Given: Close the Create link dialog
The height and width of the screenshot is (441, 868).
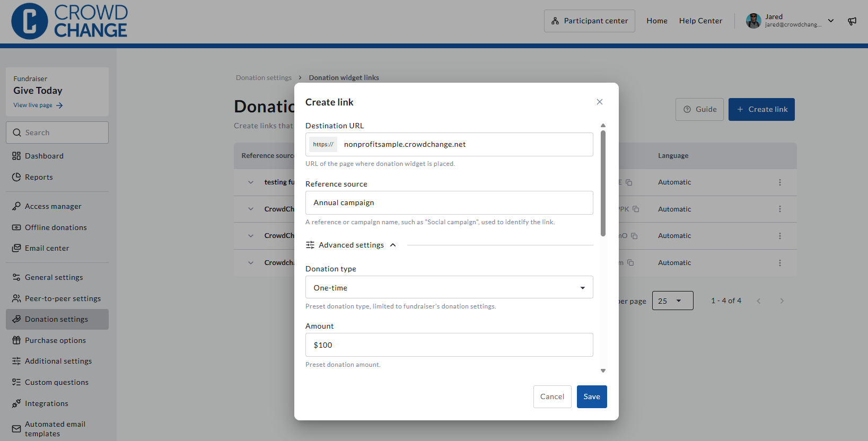Looking at the screenshot, I should coord(600,102).
